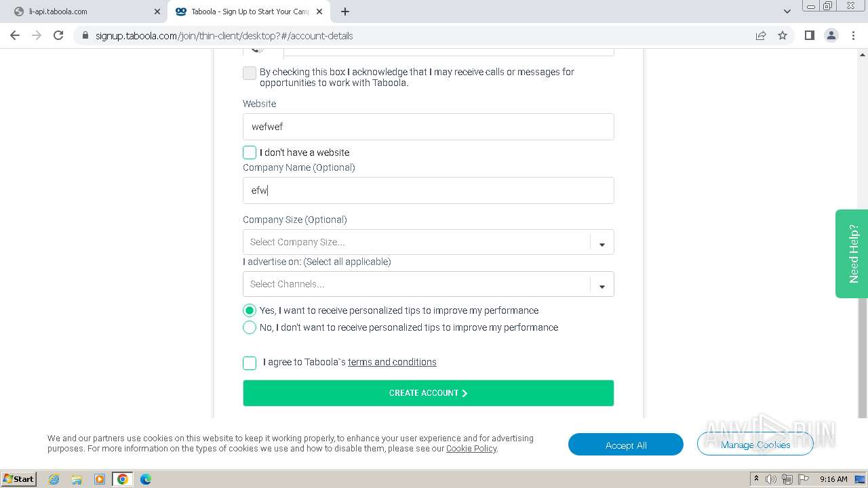Click the Chrome taskbar icon
Viewport: 868px width, 488px height.
(x=123, y=479)
